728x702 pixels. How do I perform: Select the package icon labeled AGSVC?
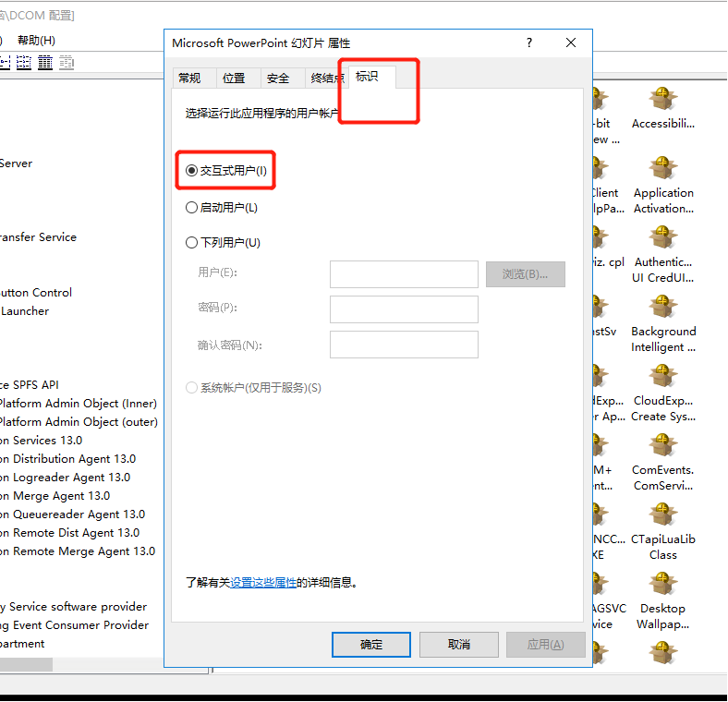pos(600,583)
